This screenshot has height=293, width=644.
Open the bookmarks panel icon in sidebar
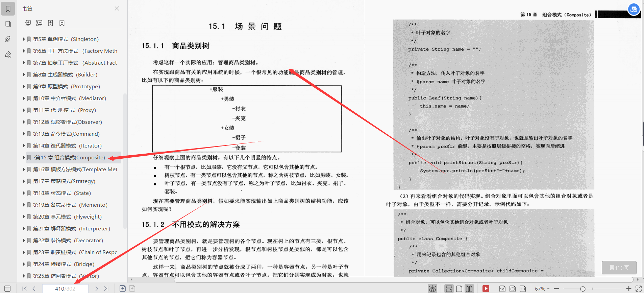8,9
